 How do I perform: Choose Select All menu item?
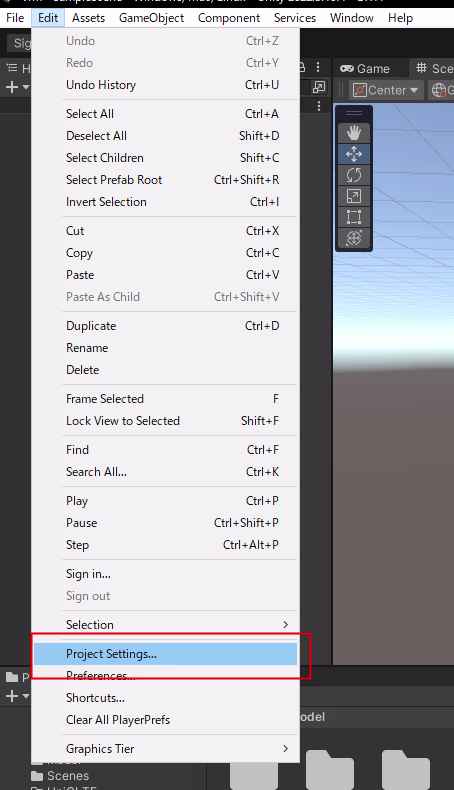165,114
